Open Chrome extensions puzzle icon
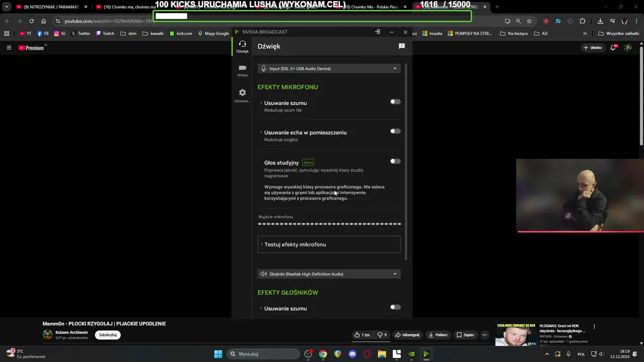Viewport: 644px width, 362px height. pyautogui.click(x=583, y=21)
